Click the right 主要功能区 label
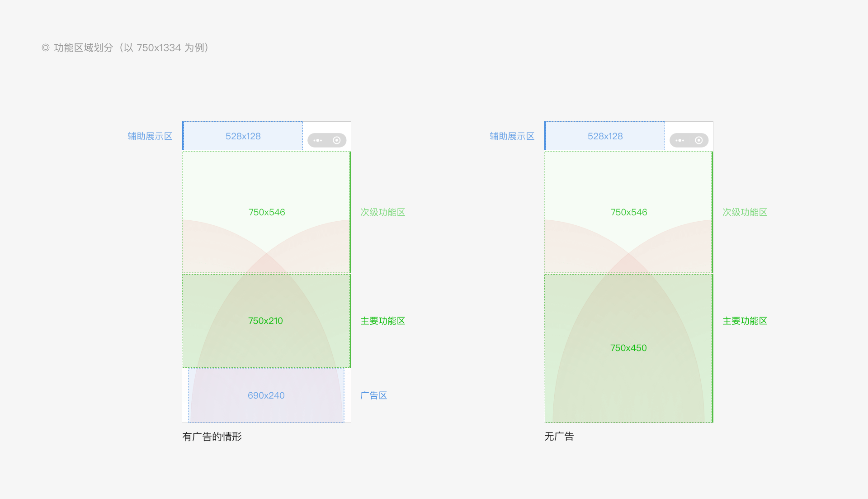 click(x=745, y=321)
